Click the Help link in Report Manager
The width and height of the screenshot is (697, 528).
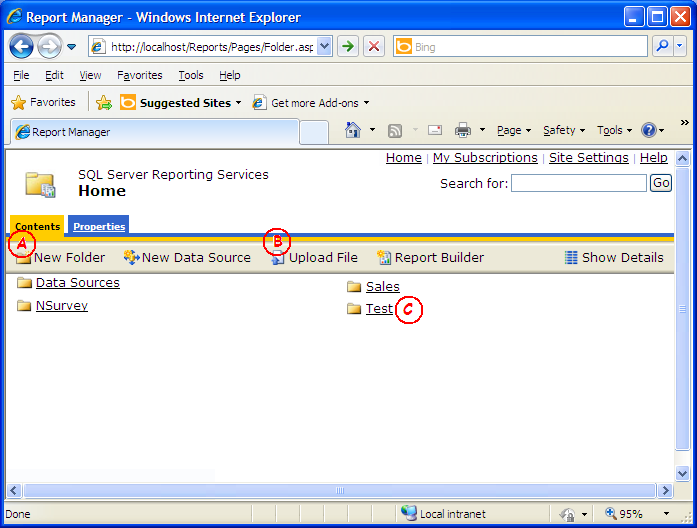653,157
